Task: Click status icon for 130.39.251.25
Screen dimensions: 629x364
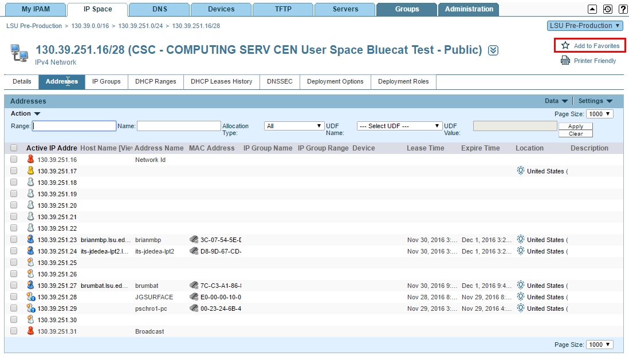Action: point(30,262)
